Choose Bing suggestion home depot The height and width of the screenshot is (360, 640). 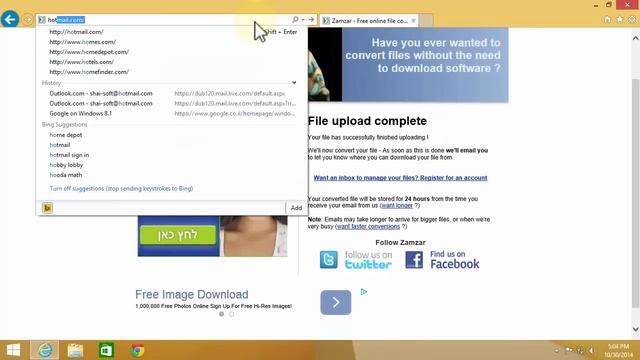pyautogui.click(x=66, y=135)
